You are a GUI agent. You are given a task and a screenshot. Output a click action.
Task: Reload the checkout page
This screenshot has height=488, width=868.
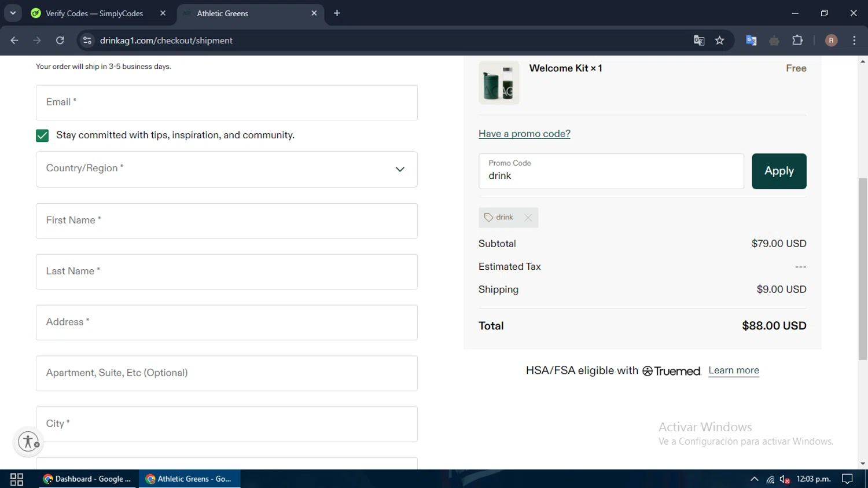point(60,41)
